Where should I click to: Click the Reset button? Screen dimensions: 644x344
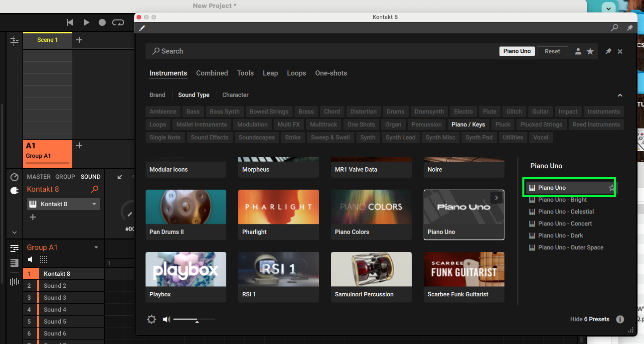[x=552, y=51]
